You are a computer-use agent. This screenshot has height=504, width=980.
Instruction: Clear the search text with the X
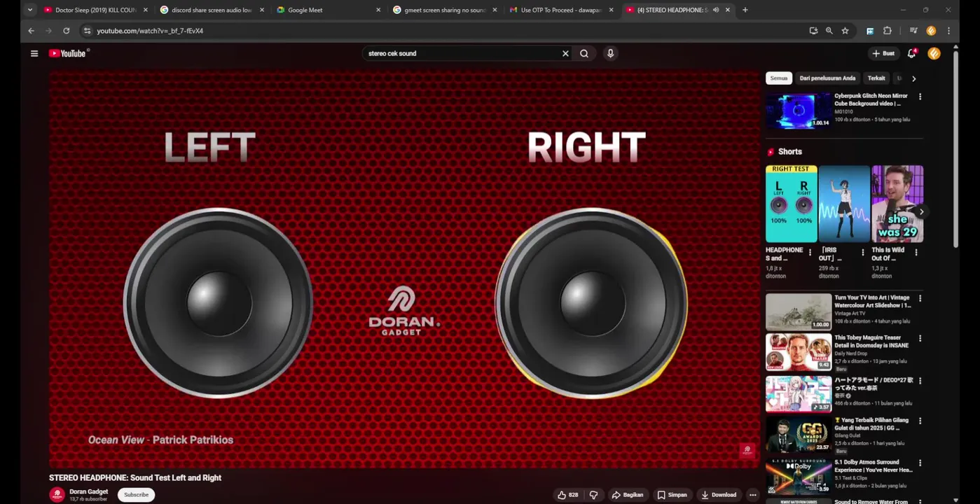565,53
